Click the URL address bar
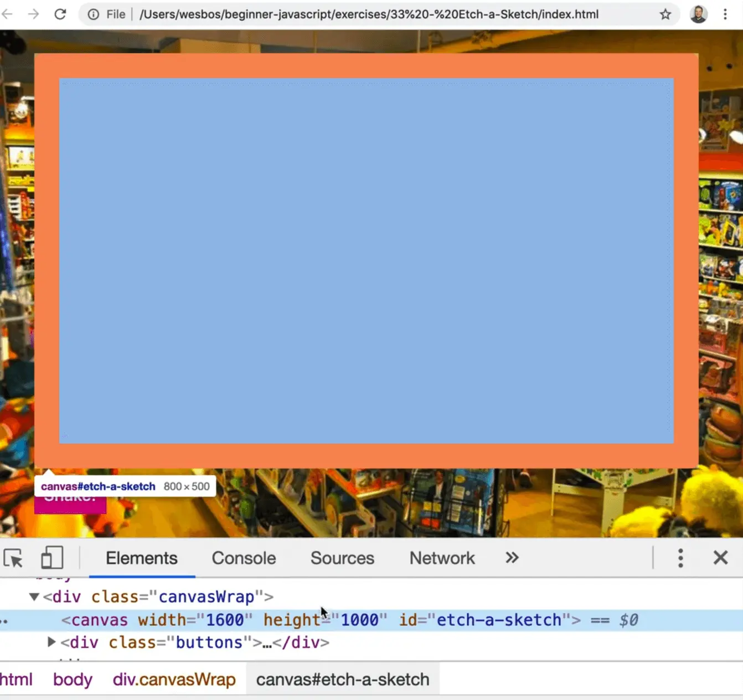 [369, 14]
